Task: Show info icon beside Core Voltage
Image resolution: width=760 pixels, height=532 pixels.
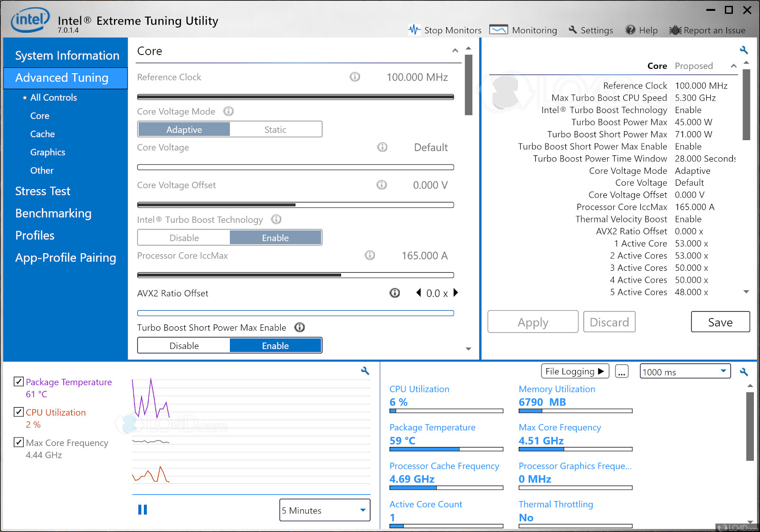Action: click(382, 147)
